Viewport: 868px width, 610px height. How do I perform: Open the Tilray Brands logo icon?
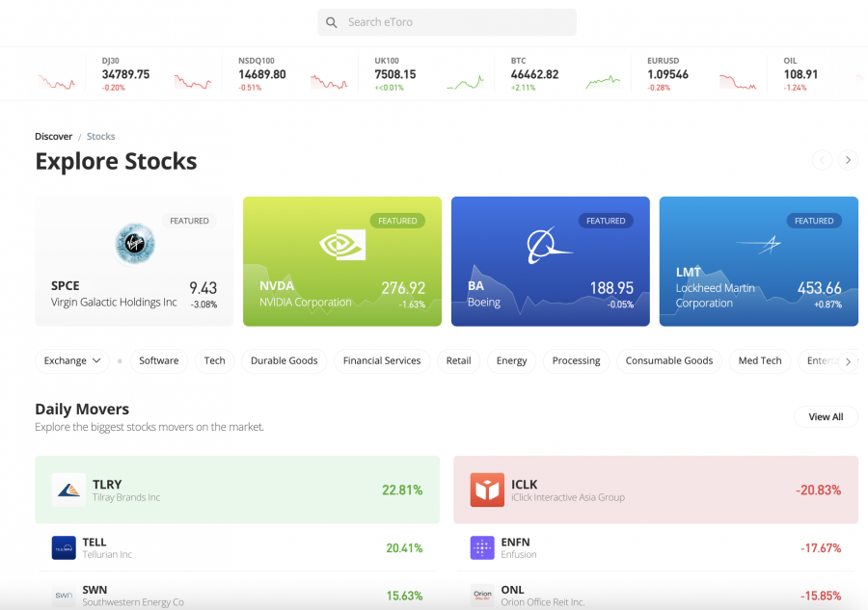68,490
